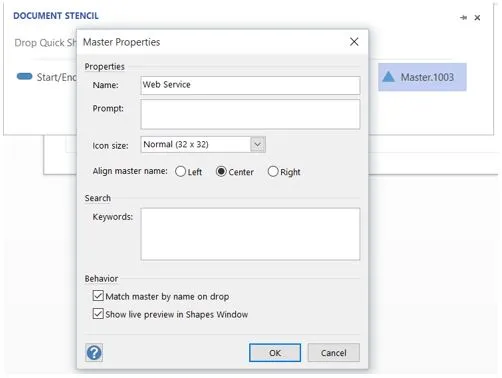This screenshot has height=378, width=502.
Task: Close the Master Properties dialog
Action: (354, 42)
